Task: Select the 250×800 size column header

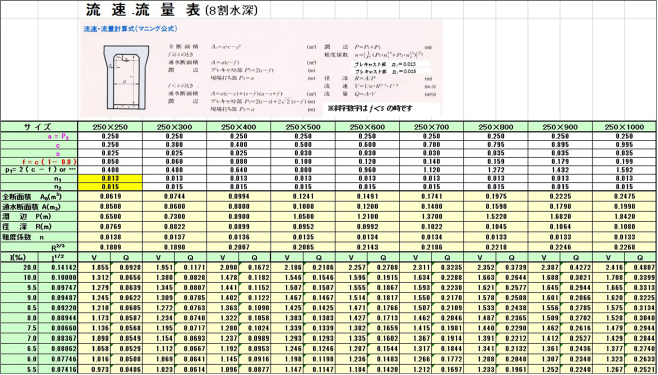Action: pyautogui.click(x=496, y=127)
